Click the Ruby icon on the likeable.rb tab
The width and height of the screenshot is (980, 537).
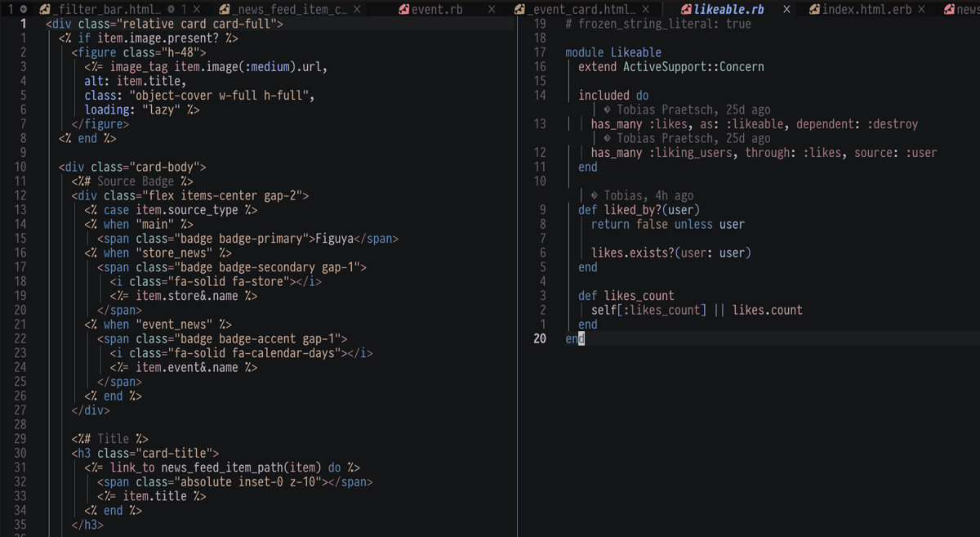[686, 9]
